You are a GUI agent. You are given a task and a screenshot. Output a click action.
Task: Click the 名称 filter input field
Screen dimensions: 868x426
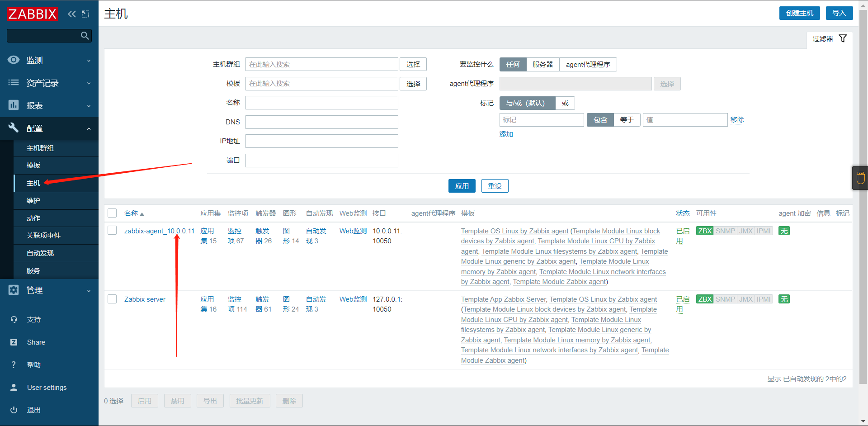click(x=322, y=103)
